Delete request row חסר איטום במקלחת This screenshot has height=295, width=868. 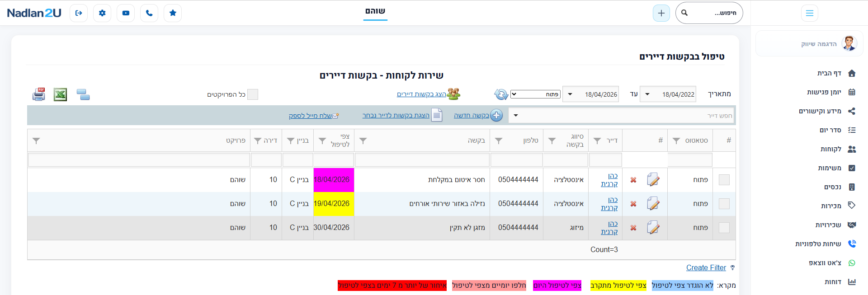pos(633,180)
